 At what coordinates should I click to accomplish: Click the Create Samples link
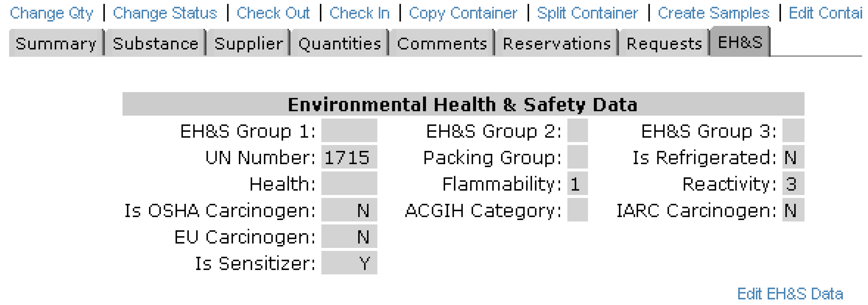coord(714,14)
